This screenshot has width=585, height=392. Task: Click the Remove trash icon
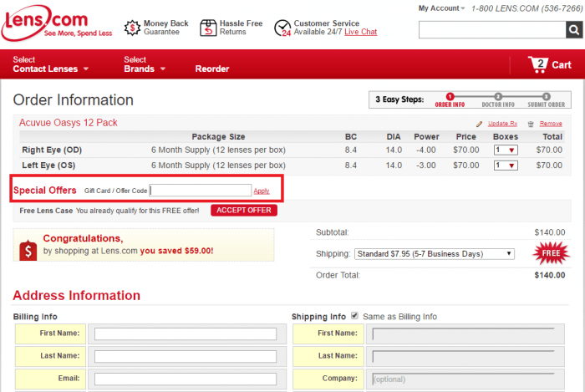click(x=531, y=124)
